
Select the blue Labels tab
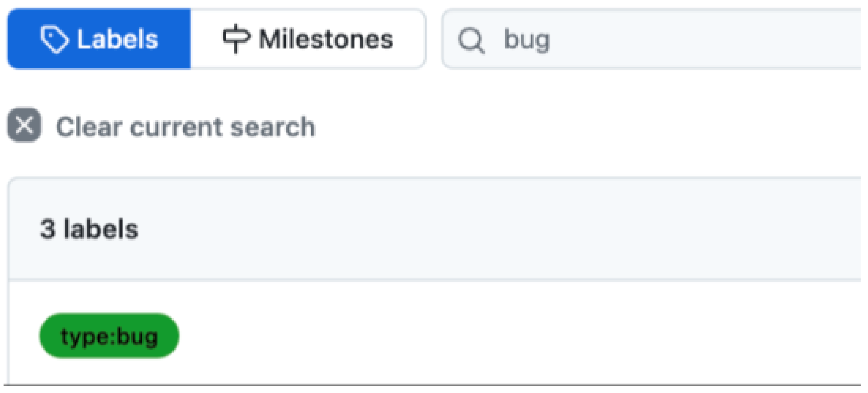(x=99, y=39)
